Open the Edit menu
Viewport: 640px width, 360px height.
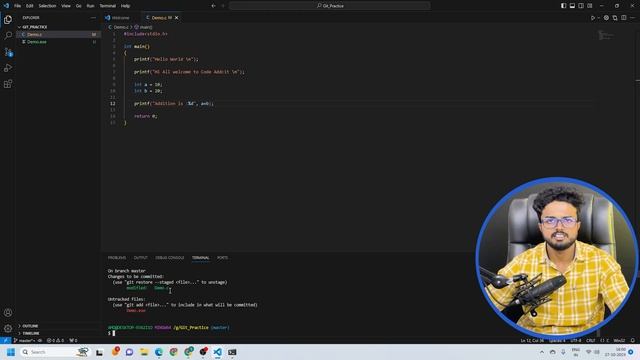(30, 6)
